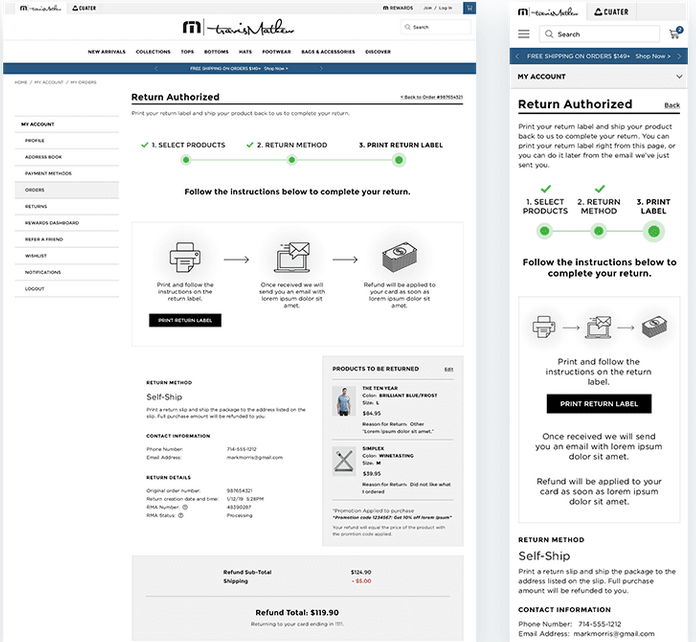Click the desktop TravisMathew logo

pos(238,28)
